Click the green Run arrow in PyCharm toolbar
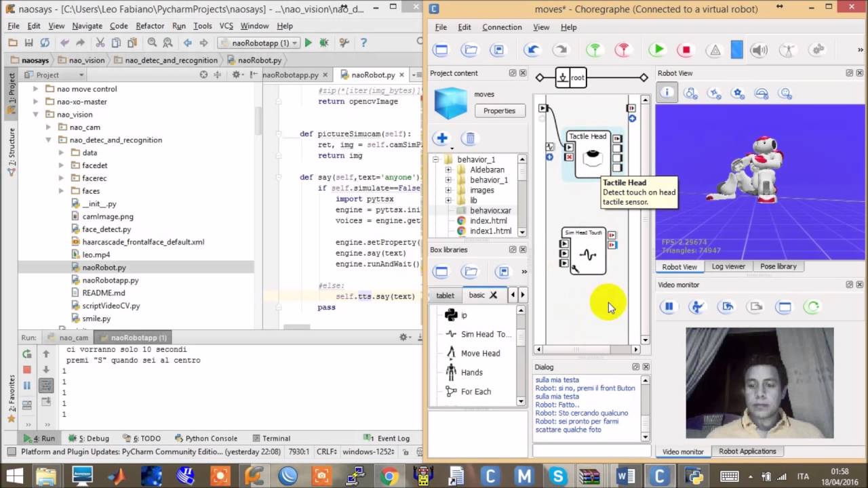 point(308,43)
